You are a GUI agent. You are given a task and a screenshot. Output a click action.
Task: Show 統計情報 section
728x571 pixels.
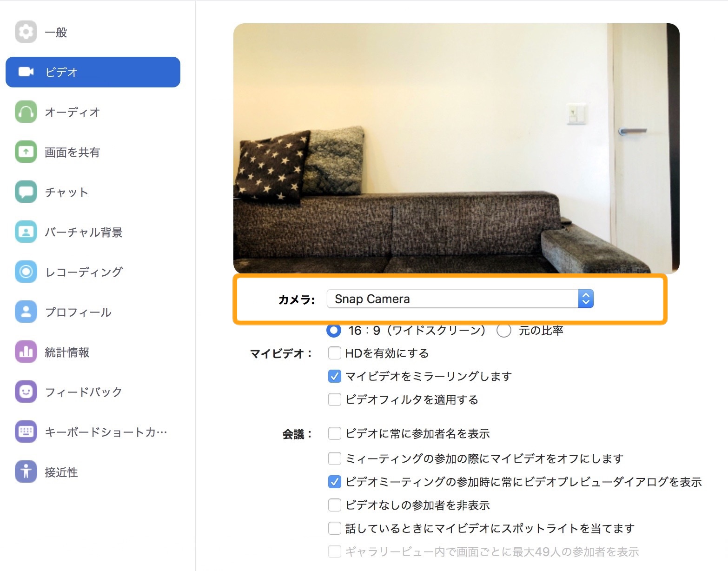tap(93, 352)
